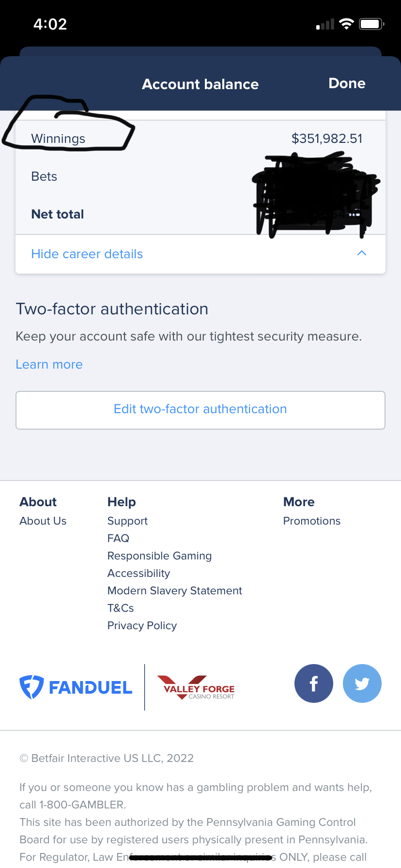Click Edit two-factor authentication button
The width and height of the screenshot is (401, 868).
click(200, 410)
